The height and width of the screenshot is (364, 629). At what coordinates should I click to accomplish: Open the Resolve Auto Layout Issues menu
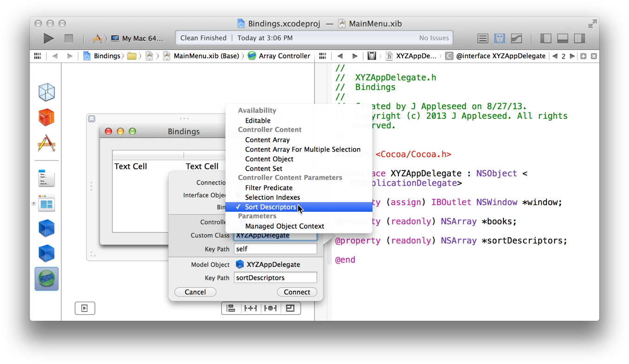pyautogui.click(x=271, y=308)
